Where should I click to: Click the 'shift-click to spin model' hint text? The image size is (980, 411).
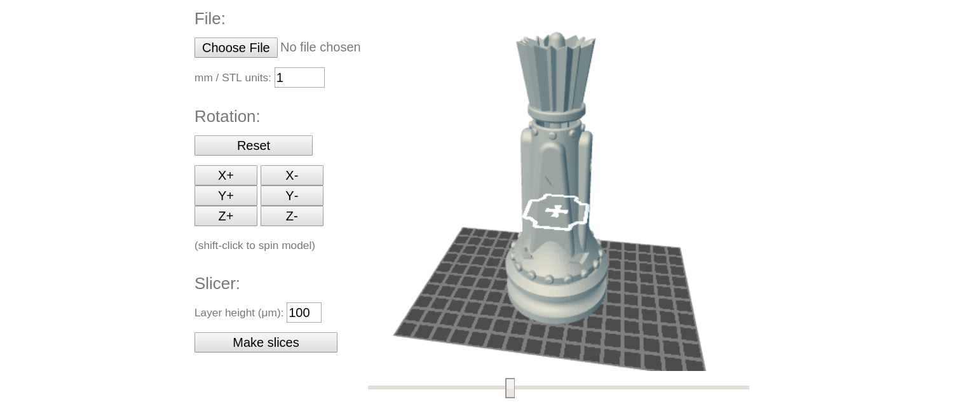point(255,245)
